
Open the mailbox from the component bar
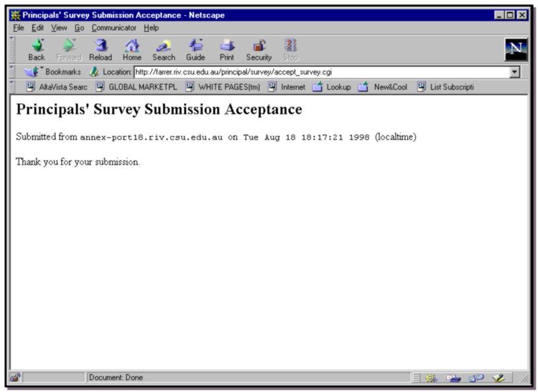[453, 378]
